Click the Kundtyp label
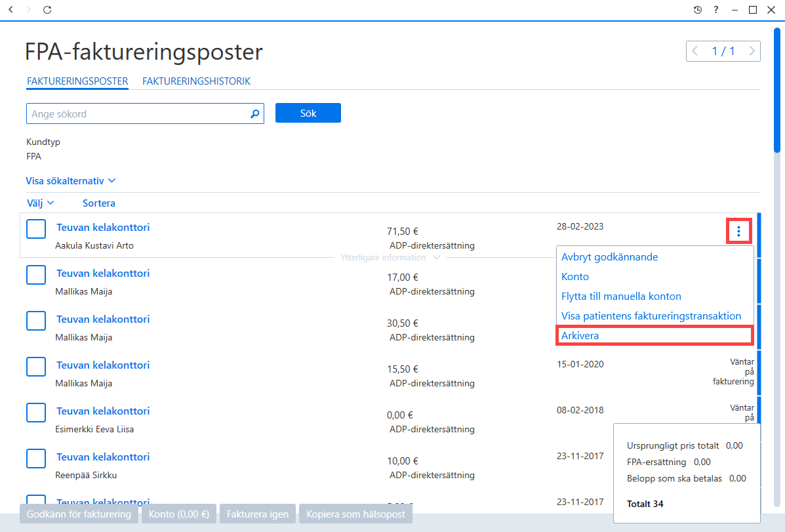Screen dimensions: 785x532 pyautogui.click(x=43, y=142)
